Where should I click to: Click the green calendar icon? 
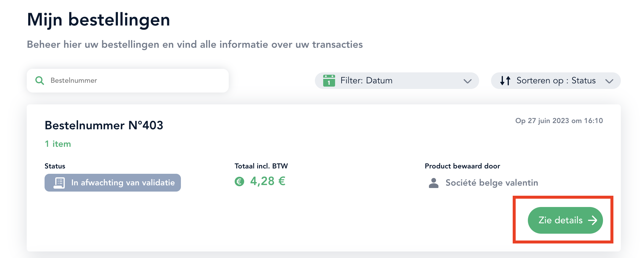click(329, 80)
